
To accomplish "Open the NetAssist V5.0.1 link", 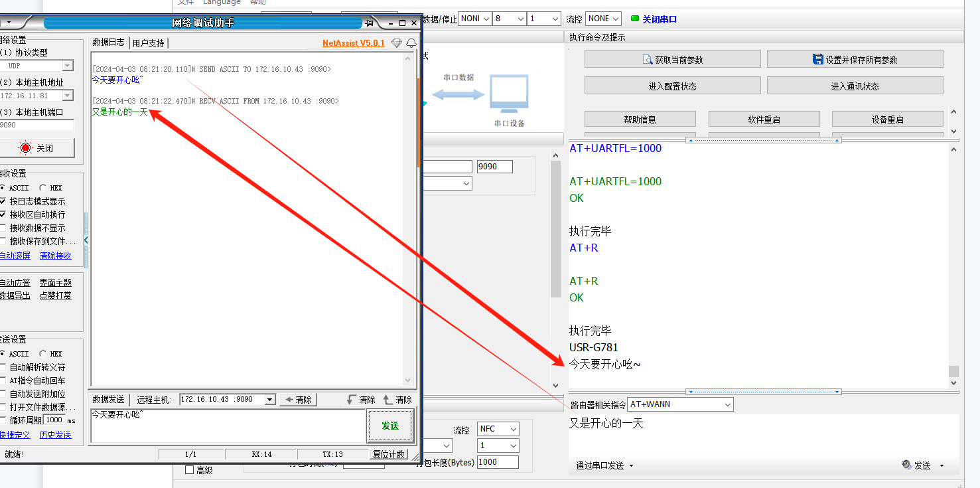I will (353, 43).
